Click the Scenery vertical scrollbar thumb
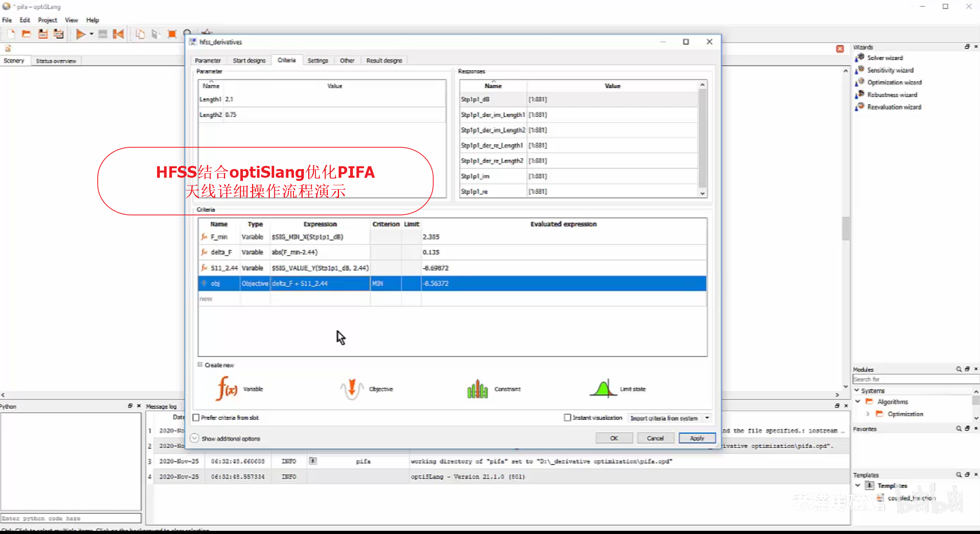The width and height of the screenshot is (980, 534). pyautogui.click(x=845, y=228)
